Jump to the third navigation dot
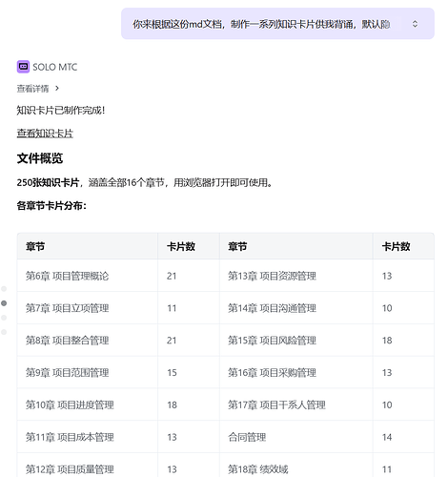 click(x=4, y=318)
